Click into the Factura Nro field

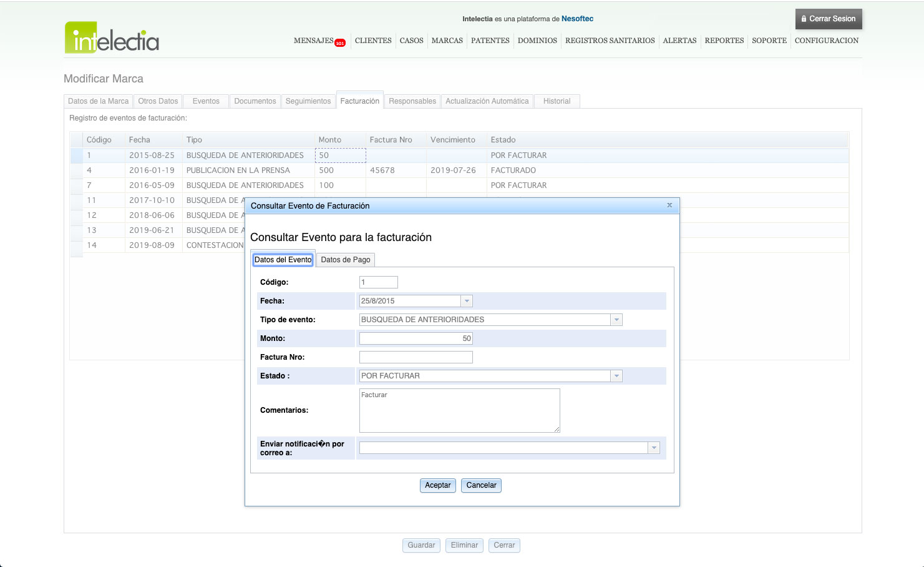(x=416, y=357)
